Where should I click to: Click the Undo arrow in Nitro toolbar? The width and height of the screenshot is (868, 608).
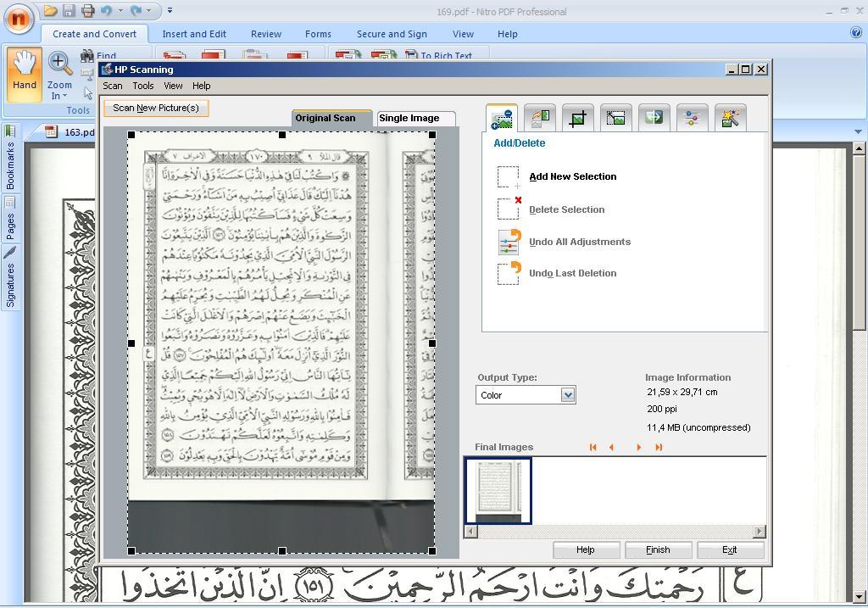107,10
